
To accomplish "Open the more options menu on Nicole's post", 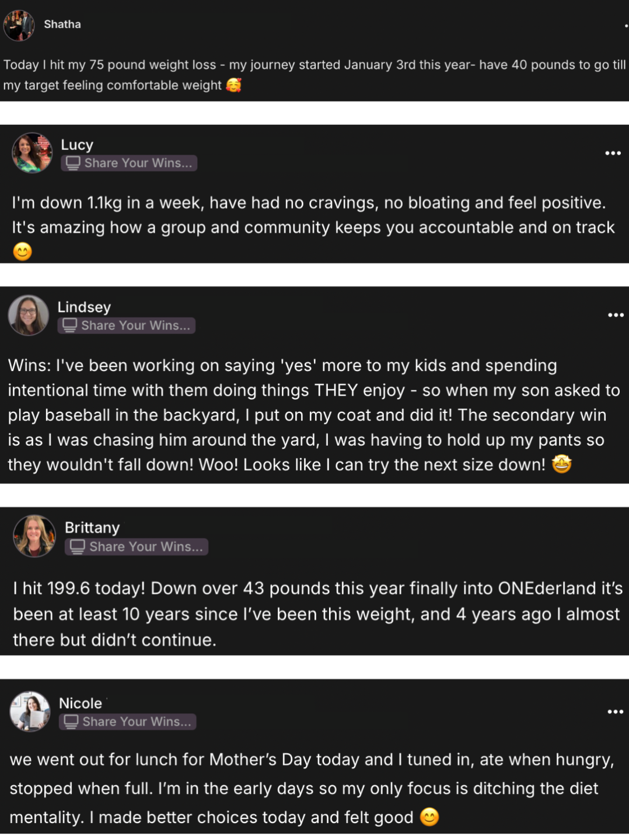I will click(x=615, y=712).
